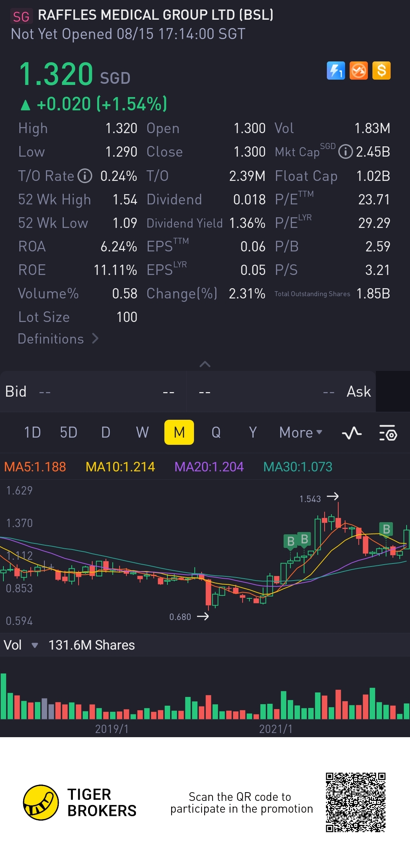Open chart display settings icon
The width and height of the screenshot is (410, 868).
pos(388,433)
